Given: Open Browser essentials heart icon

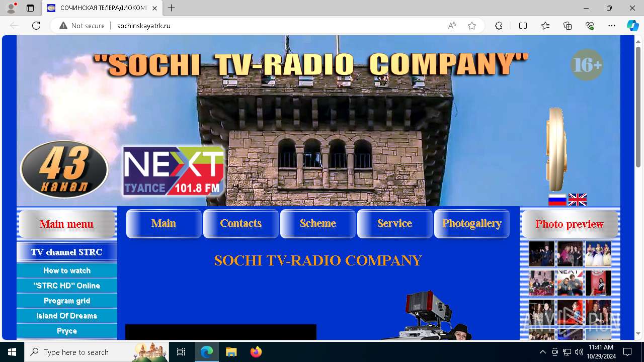Looking at the screenshot, I should point(590,26).
